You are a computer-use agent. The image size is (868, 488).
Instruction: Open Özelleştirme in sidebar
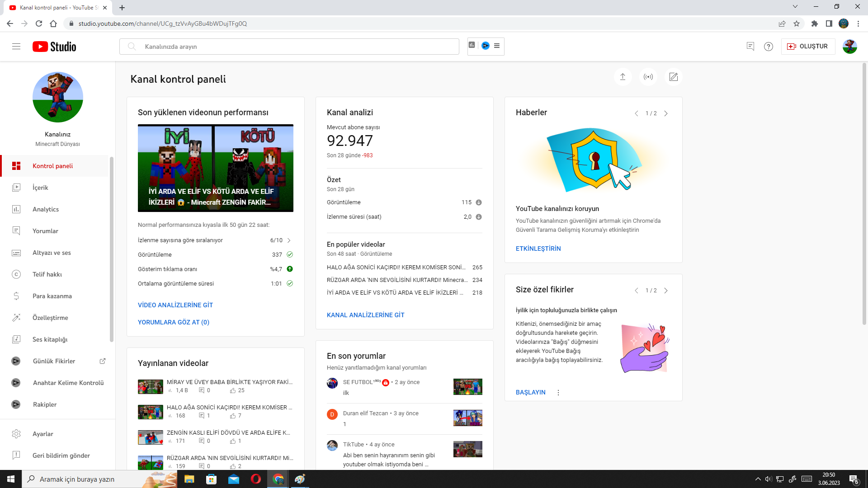(55, 318)
